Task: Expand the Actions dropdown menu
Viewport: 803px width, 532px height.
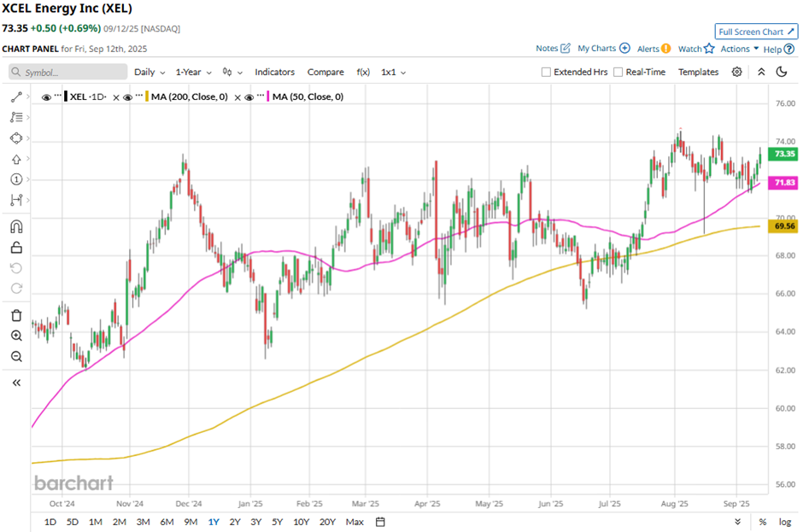Action: 740,49
